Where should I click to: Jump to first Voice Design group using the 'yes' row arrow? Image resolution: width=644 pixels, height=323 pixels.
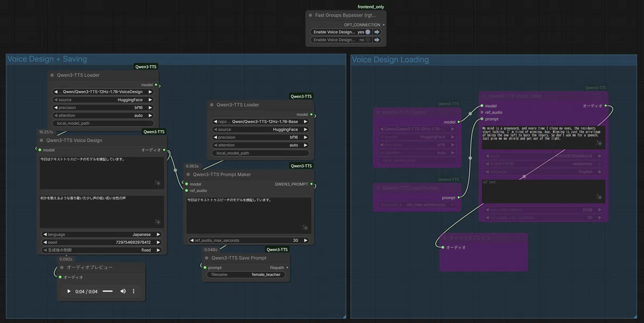pyautogui.click(x=377, y=32)
